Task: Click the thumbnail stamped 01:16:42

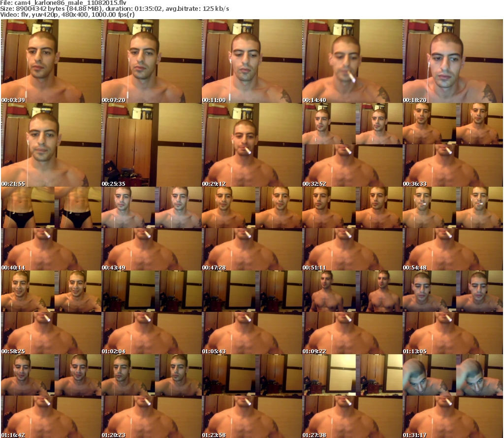Action: (51, 396)
